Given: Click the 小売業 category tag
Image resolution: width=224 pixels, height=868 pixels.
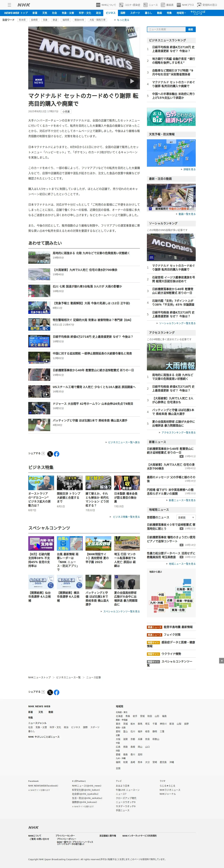Looking at the screenshot, I should click(66, 112).
